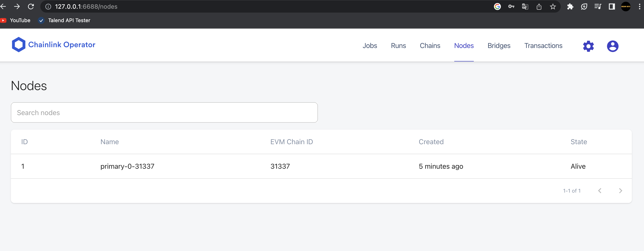Screen dimensions: 644x251
Task: Share this page via the share icon
Action: point(539,7)
